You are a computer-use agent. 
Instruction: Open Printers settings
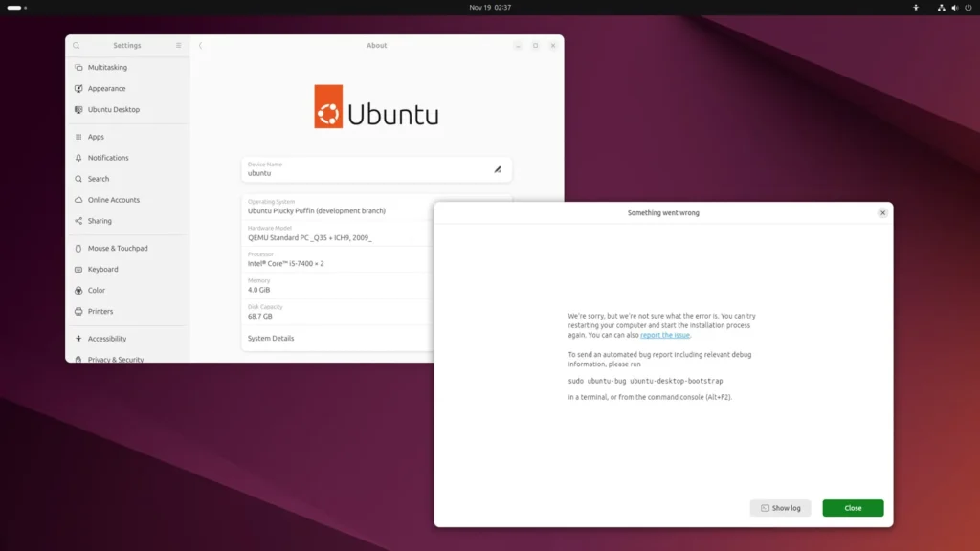(100, 312)
